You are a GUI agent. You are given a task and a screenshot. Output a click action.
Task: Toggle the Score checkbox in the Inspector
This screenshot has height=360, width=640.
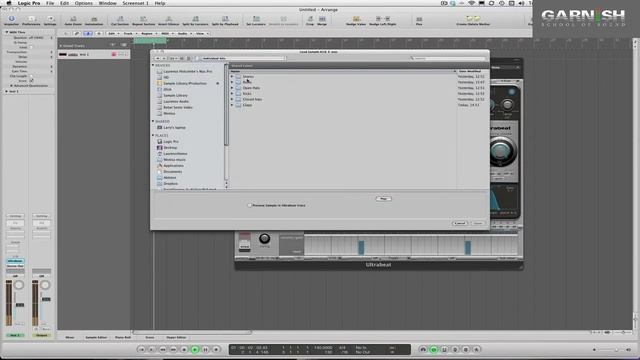pyautogui.click(x=31, y=81)
